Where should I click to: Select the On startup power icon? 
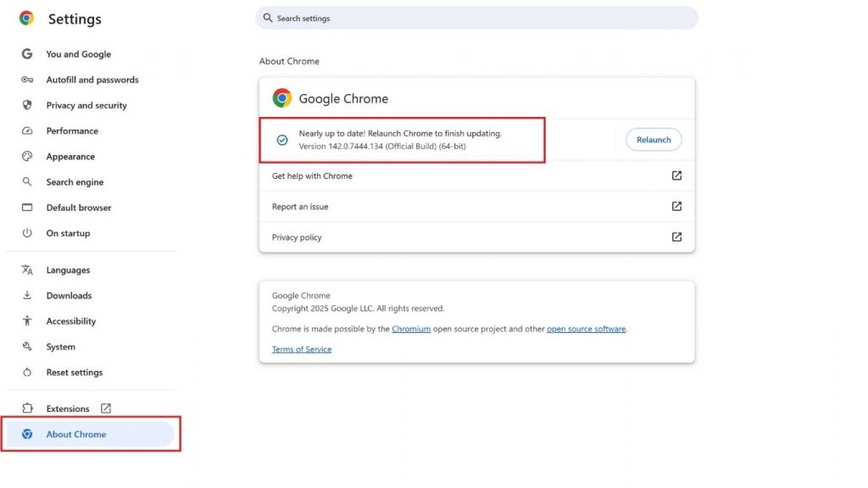click(26, 233)
